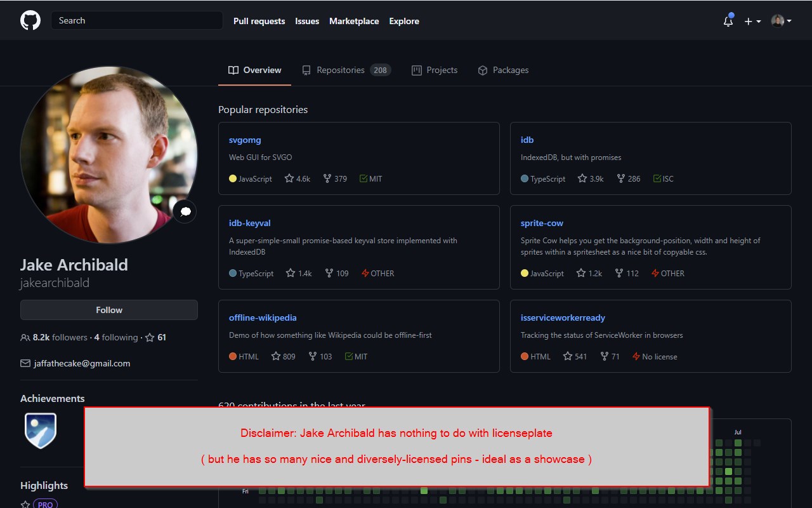Open the offline-wikipedia repository
Screen dimensions: 812x508
tap(263, 317)
